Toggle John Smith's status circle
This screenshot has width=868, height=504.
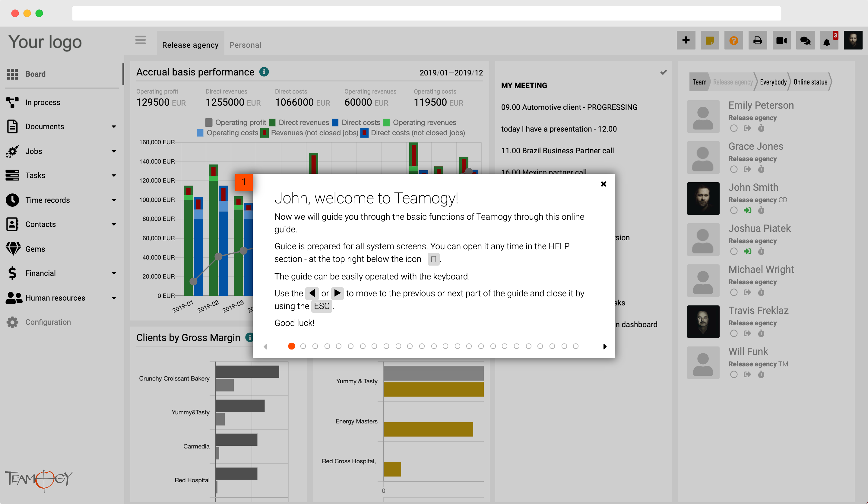point(734,210)
